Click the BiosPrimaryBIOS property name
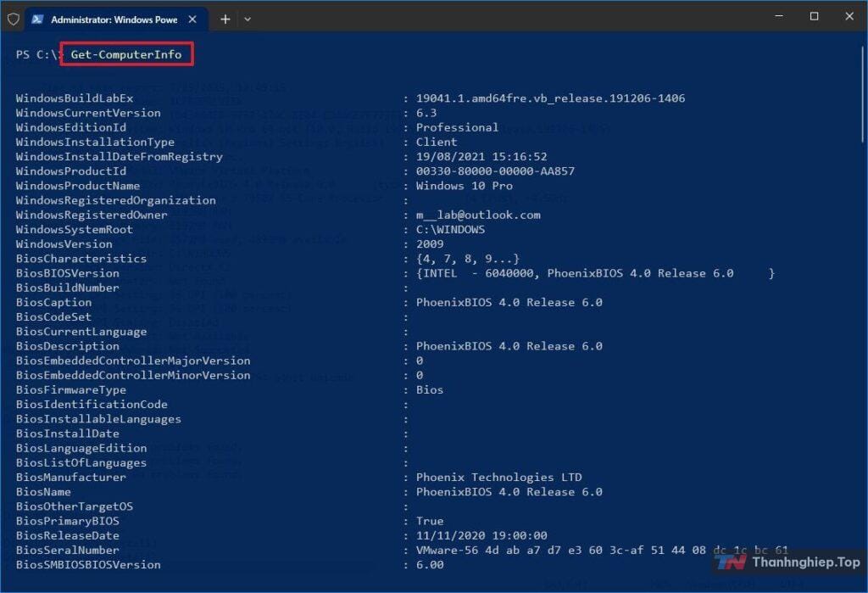868x593 pixels. point(68,521)
